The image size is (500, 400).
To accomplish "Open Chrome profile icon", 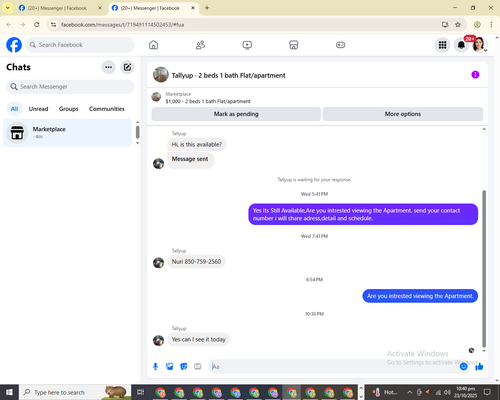I will (477, 25).
